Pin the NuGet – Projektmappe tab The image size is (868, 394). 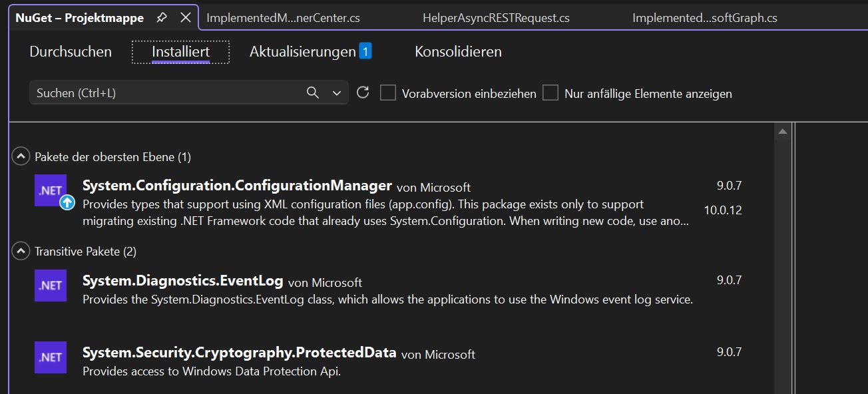162,18
